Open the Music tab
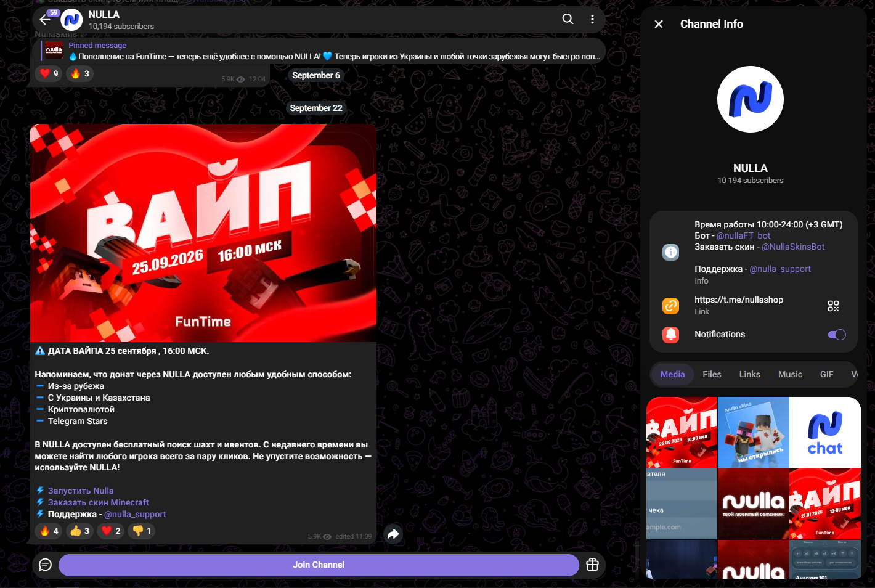875x588 pixels. click(x=790, y=374)
